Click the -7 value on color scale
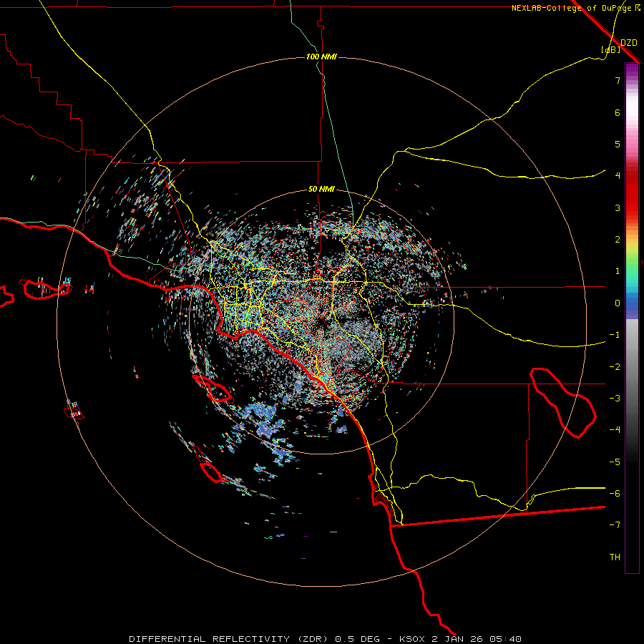Viewport: 644px width, 644px height. 615,525
